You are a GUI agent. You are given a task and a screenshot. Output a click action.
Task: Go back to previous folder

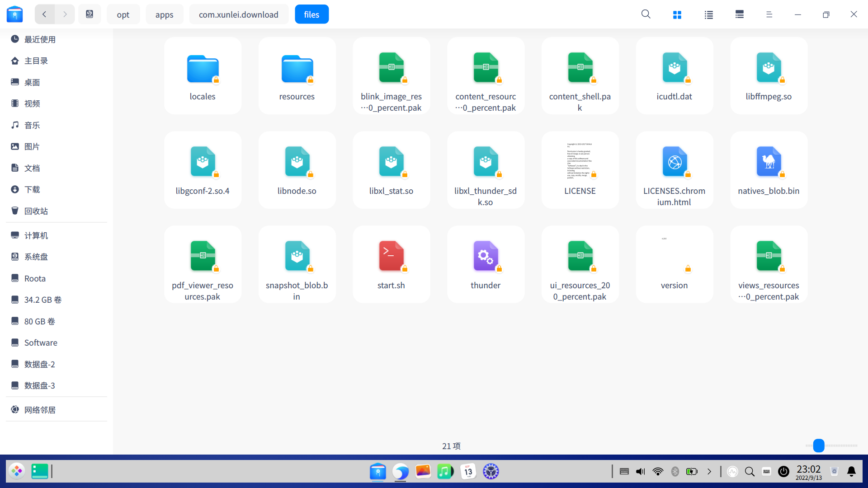coord(44,14)
